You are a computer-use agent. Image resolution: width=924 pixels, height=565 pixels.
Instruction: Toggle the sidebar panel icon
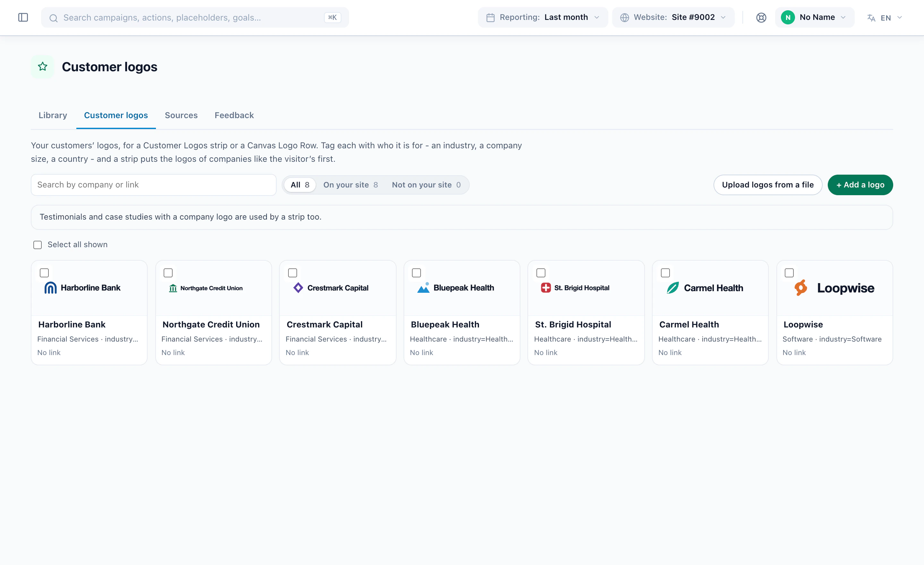pyautogui.click(x=23, y=17)
